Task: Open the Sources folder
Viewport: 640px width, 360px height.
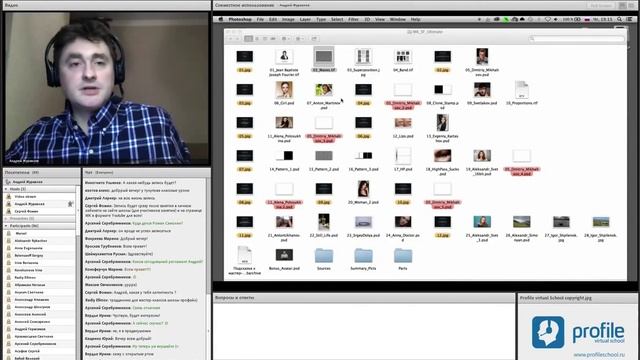Action: 324,259
